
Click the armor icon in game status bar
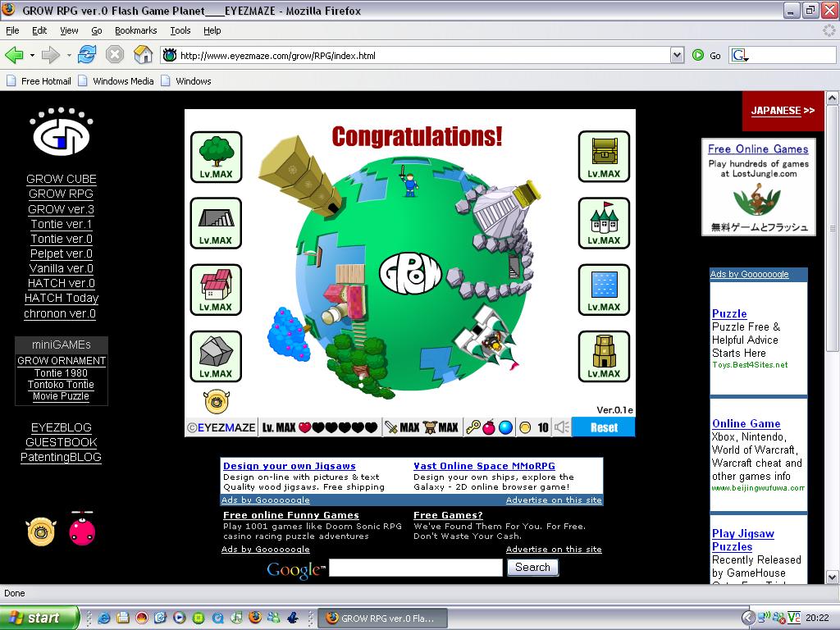430,427
